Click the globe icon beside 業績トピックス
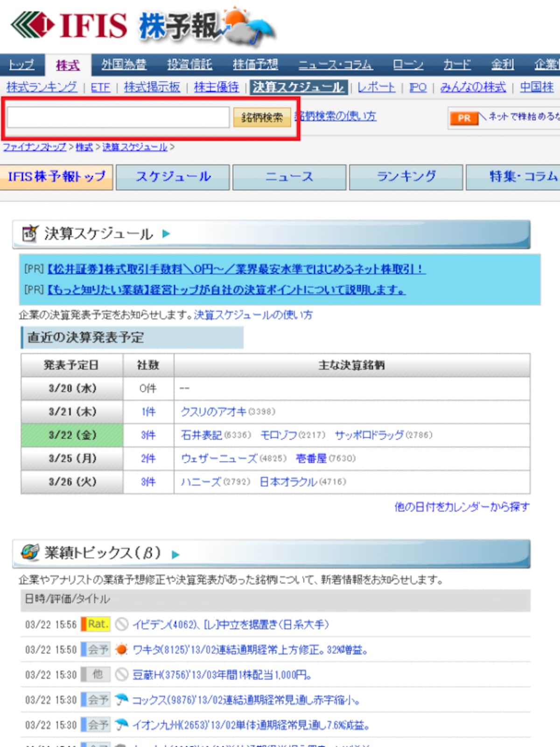 [x=30, y=552]
